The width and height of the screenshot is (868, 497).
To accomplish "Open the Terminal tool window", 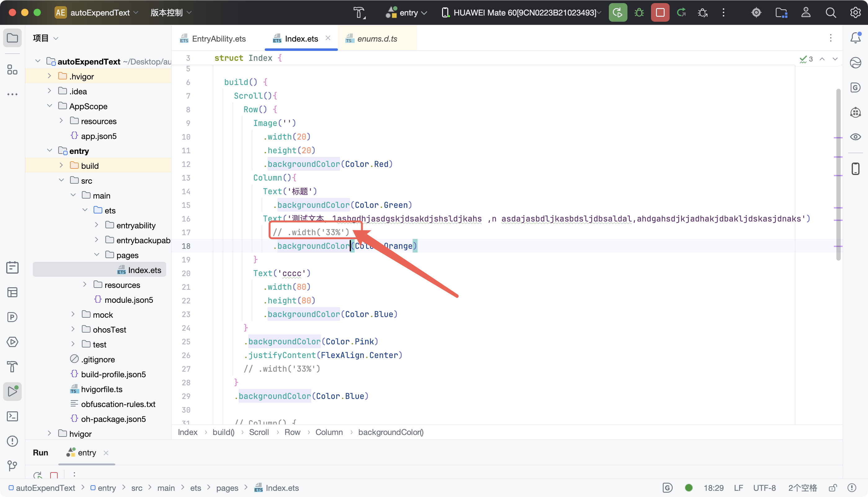I will point(12,416).
